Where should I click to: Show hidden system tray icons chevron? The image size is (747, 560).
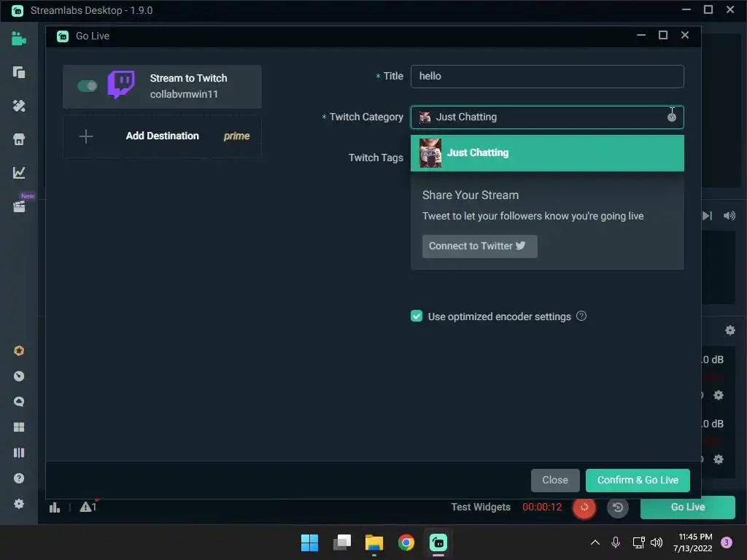(x=595, y=542)
